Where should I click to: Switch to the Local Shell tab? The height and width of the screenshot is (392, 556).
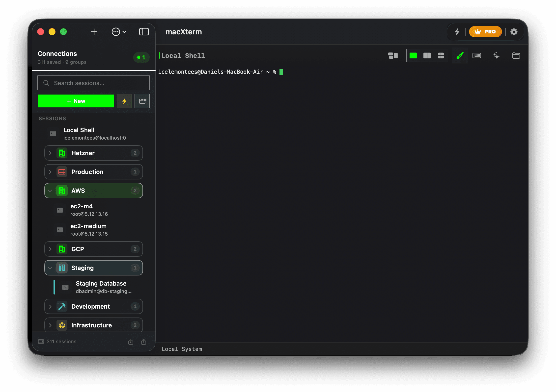(x=183, y=55)
